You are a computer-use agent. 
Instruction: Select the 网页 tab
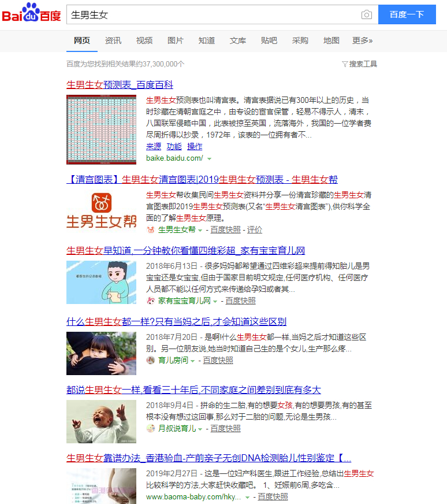[82, 41]
